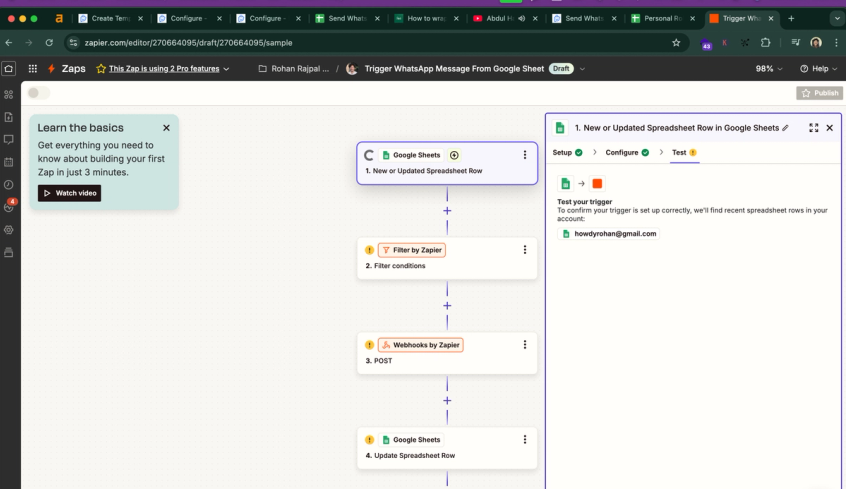Expand the step panel to full screen
This screenshot has width=846, height=489.
814,128
